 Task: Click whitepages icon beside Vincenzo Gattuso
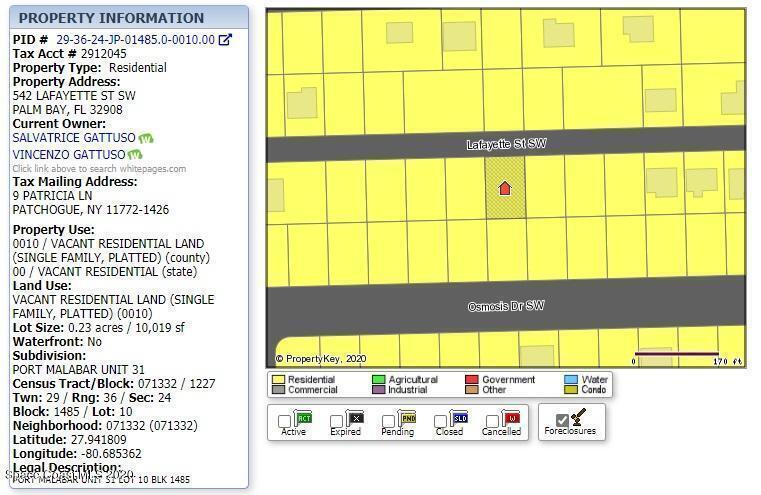pyautogui.click(x=135, y=155)
